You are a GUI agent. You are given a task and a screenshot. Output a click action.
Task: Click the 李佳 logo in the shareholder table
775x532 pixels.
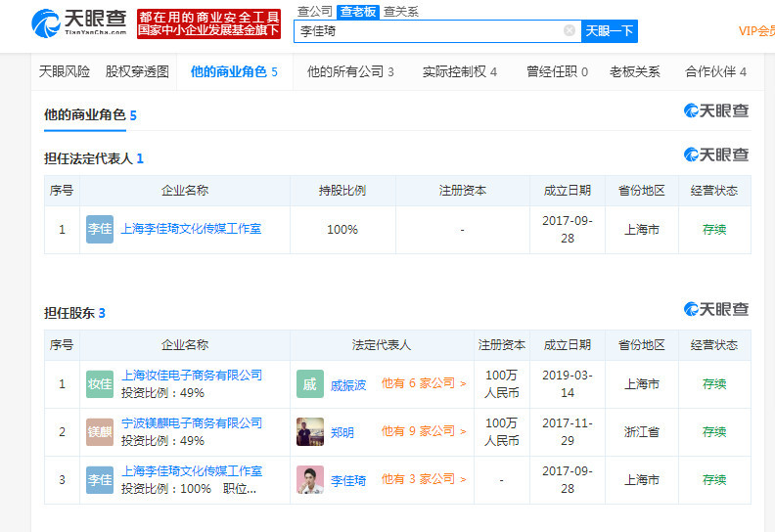(x=100, y=479)
